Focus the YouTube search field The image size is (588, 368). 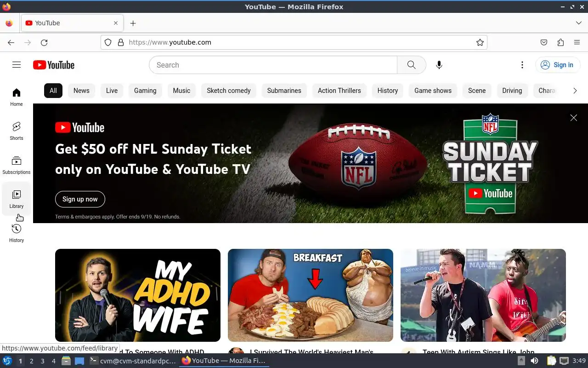coord(273,65)
